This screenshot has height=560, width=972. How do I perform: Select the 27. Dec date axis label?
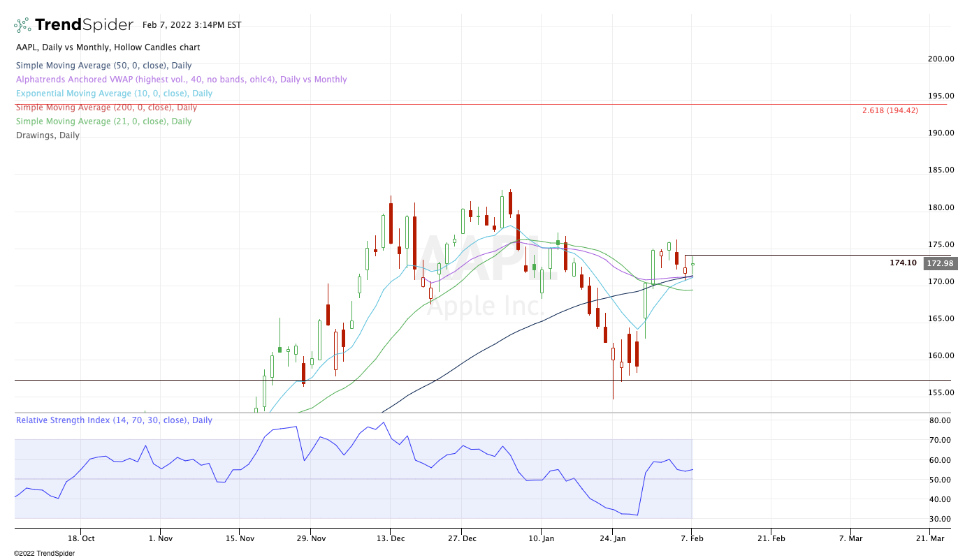click(461, 538)
